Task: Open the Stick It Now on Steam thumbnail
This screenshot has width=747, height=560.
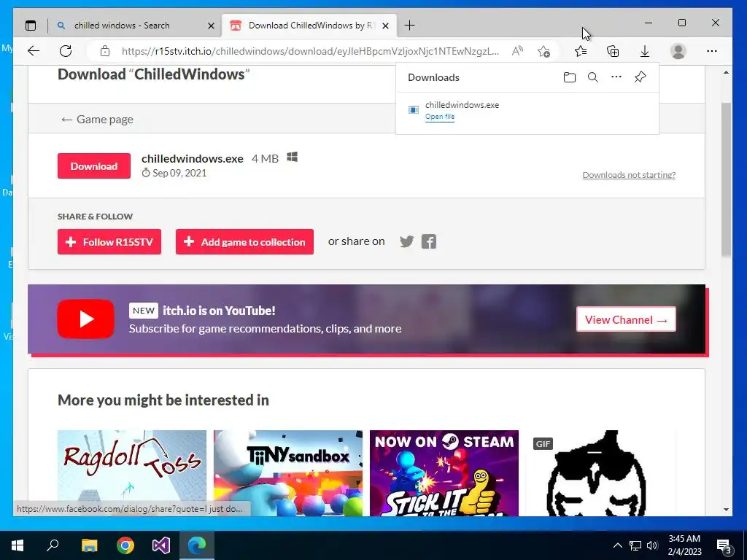Action: coord(444,473)
